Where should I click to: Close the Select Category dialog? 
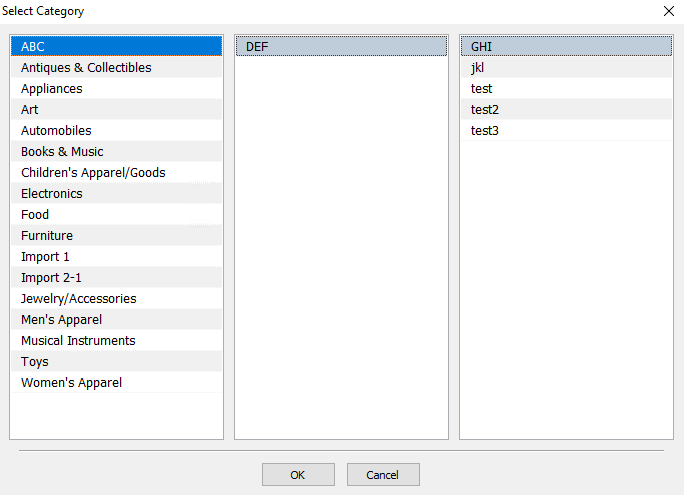[x=669, y=11]
